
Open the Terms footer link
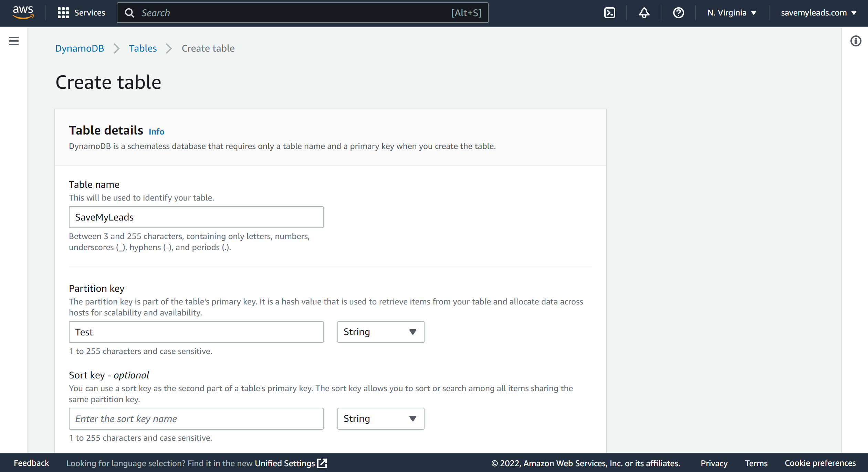pos(756,463)
